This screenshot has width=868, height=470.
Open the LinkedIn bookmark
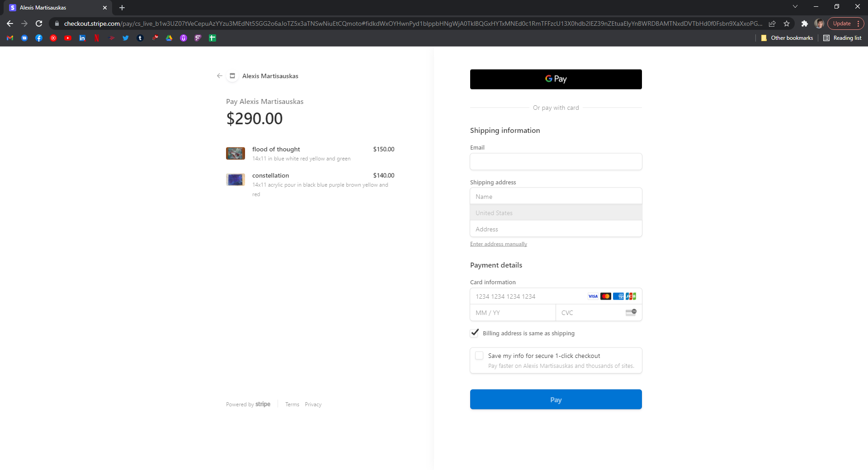(82, 38)
